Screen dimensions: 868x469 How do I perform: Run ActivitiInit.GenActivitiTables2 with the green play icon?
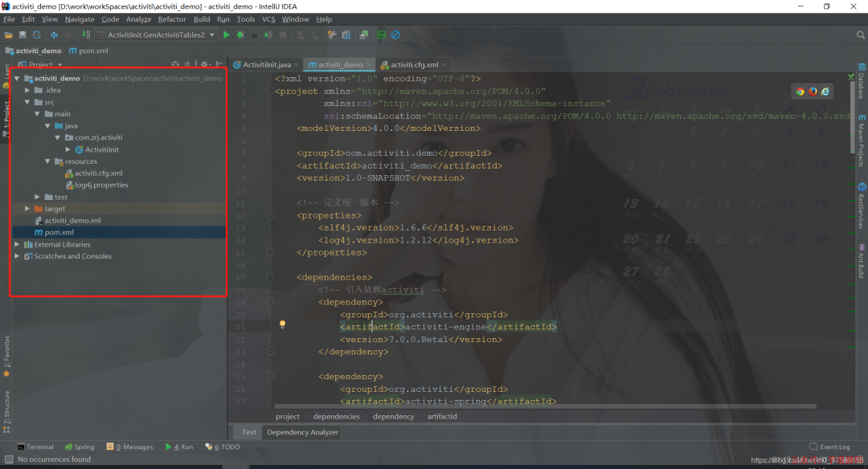pos(227,35)
